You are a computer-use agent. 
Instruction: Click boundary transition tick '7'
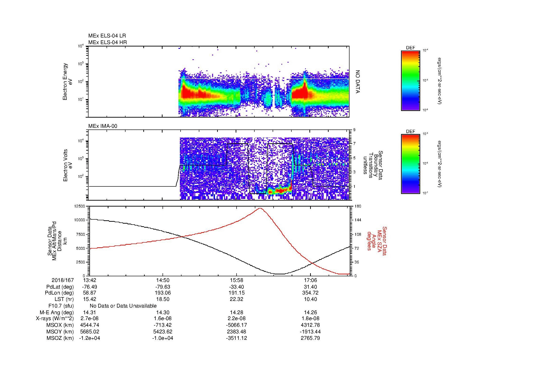pos(354,144)
